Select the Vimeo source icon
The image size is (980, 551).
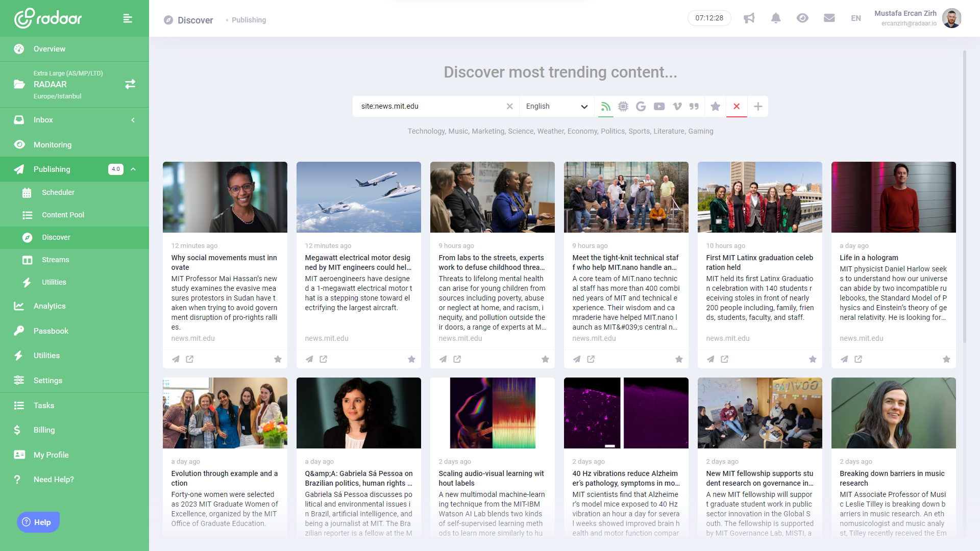tap(677, 106)
